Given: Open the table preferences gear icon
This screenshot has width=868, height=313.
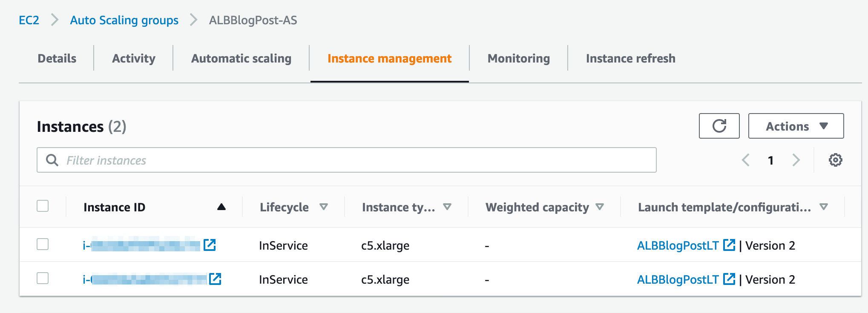Looking at the screenshot, I should point(835,160).
